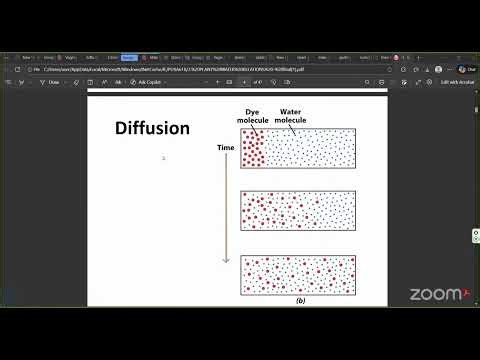Add this page to favorites star
The height and width of the screenshot is (360, 480).
tap(389, 69)
